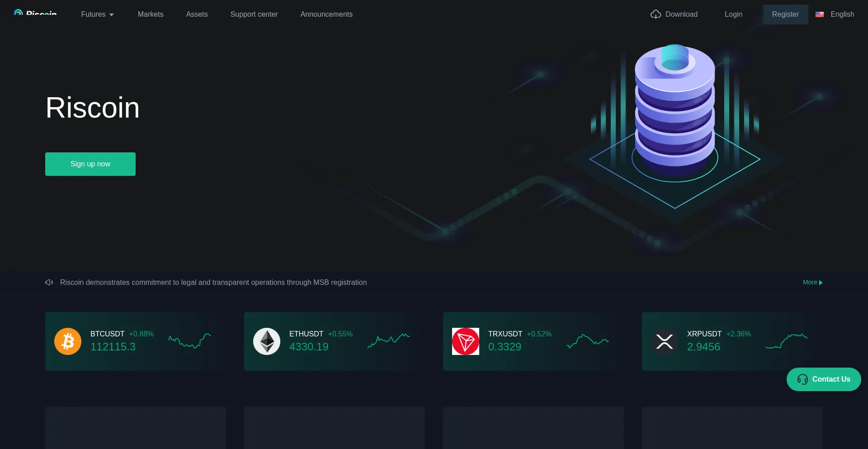Click the Bitcoin coin icon
The image size is (868, 449).
coord(68,341)
